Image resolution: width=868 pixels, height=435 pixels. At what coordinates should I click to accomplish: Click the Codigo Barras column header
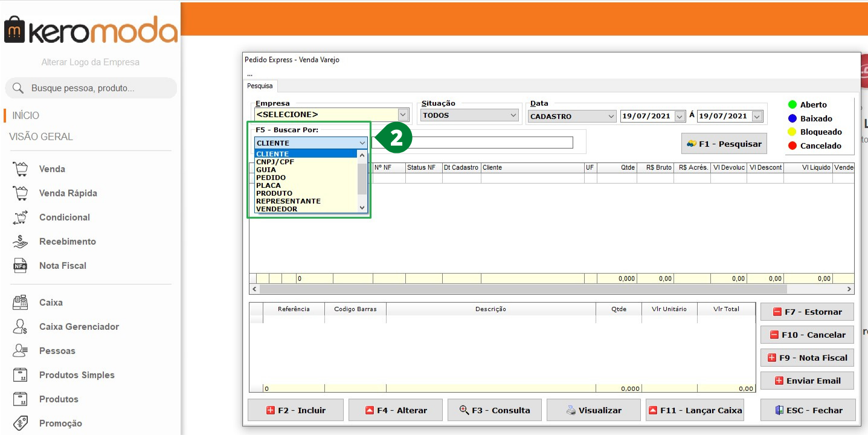point(355,309)
